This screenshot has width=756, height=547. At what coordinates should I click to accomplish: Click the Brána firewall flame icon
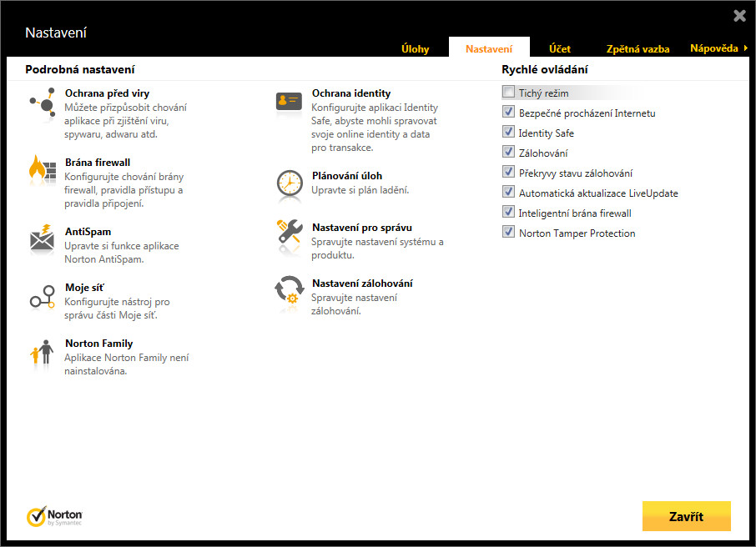[x=43, y=169]
